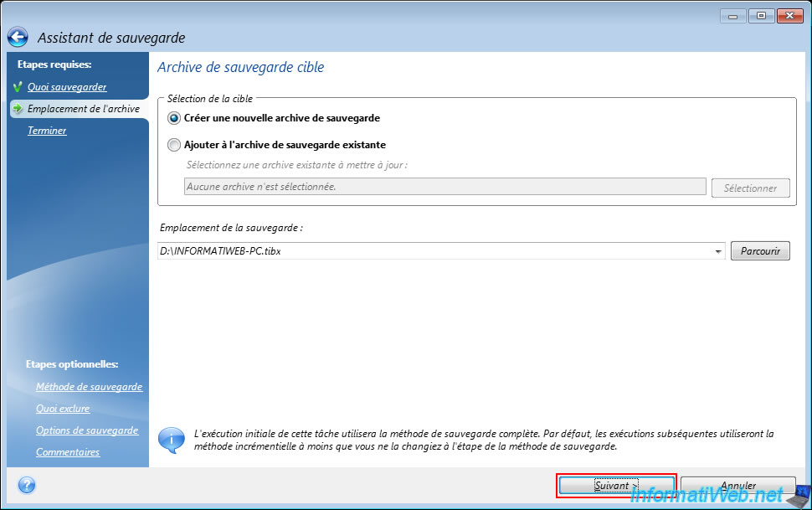Select Créer une nouvelle archive de sauvegarde

[174, 119]
